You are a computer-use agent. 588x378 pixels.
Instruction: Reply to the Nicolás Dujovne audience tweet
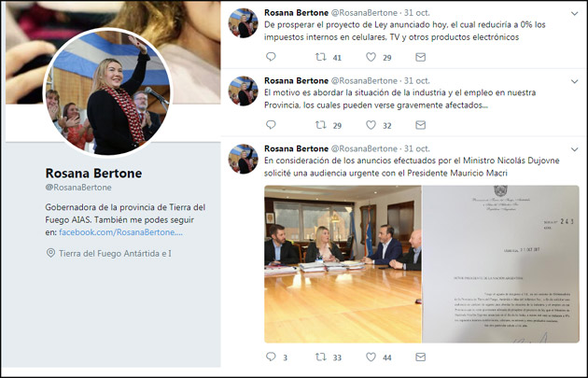(x=271, y=357)
